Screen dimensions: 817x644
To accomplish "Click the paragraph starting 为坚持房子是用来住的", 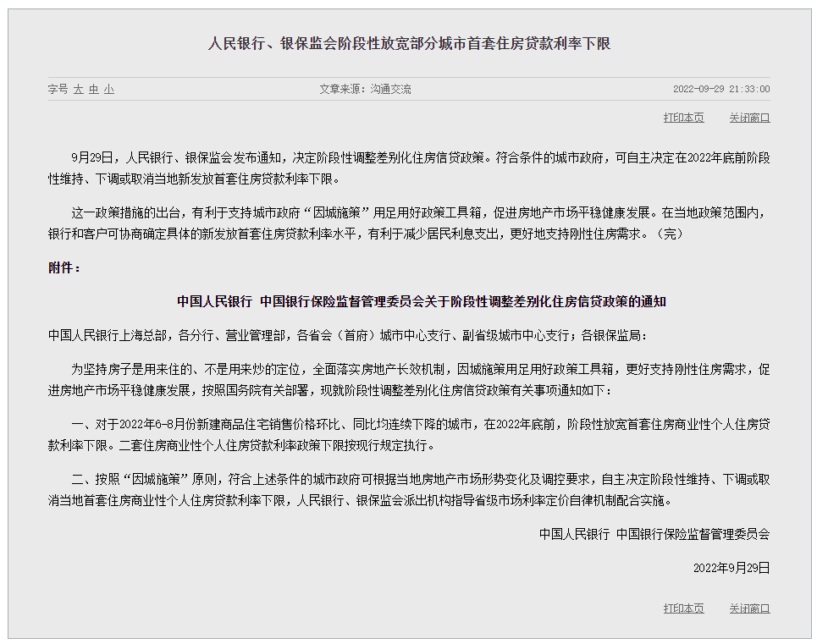I will [409, 380].
